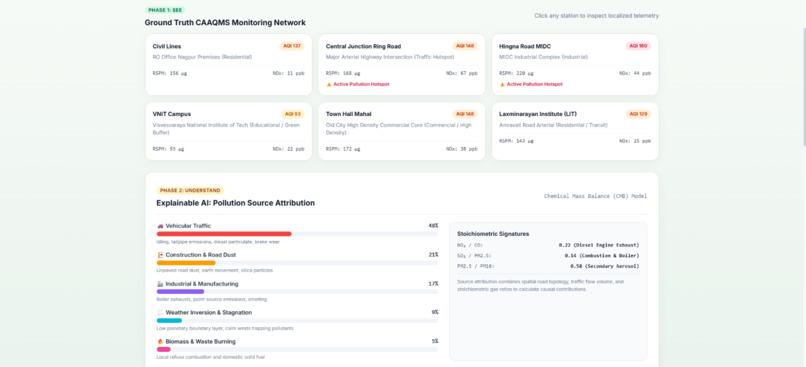Click the construction icon beside Construction & Road Dust

[160, 255]
